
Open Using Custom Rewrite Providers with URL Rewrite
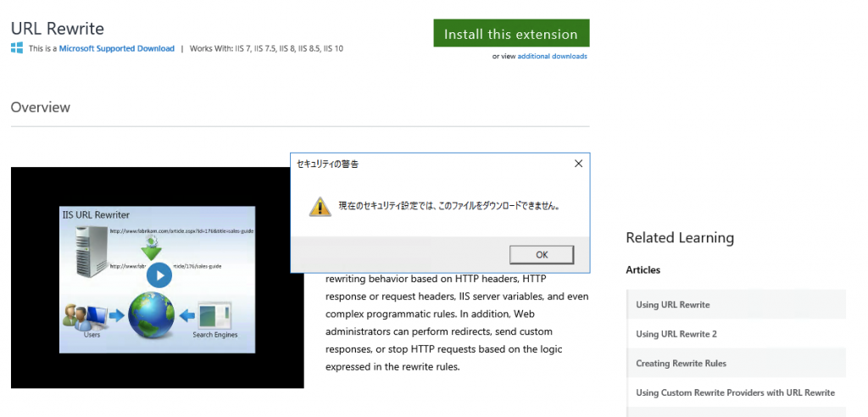(x=737, y=392)
